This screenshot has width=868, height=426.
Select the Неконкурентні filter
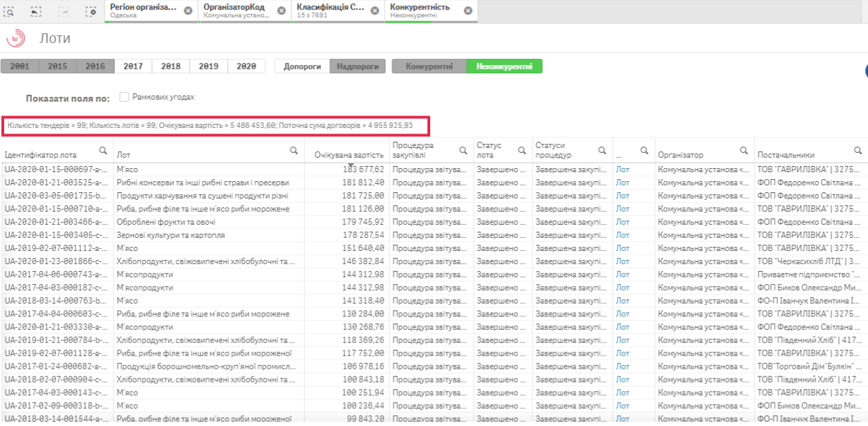[504, 66]
